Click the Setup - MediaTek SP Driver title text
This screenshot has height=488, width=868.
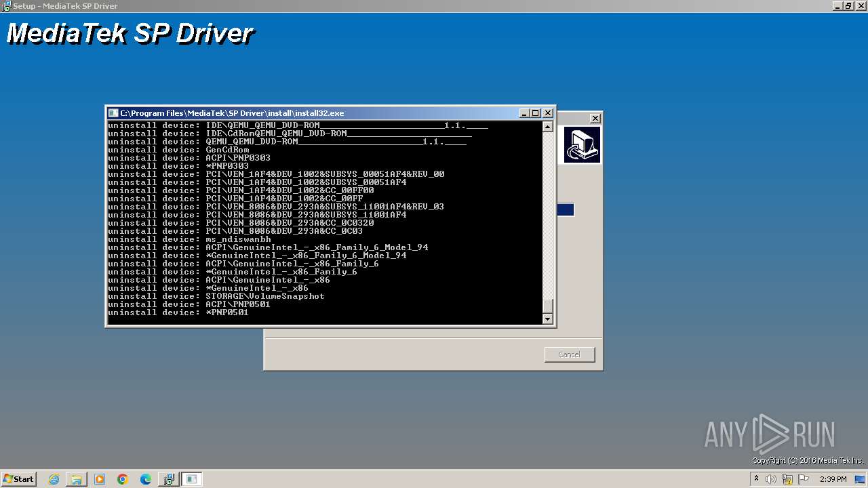coord(65,5)
